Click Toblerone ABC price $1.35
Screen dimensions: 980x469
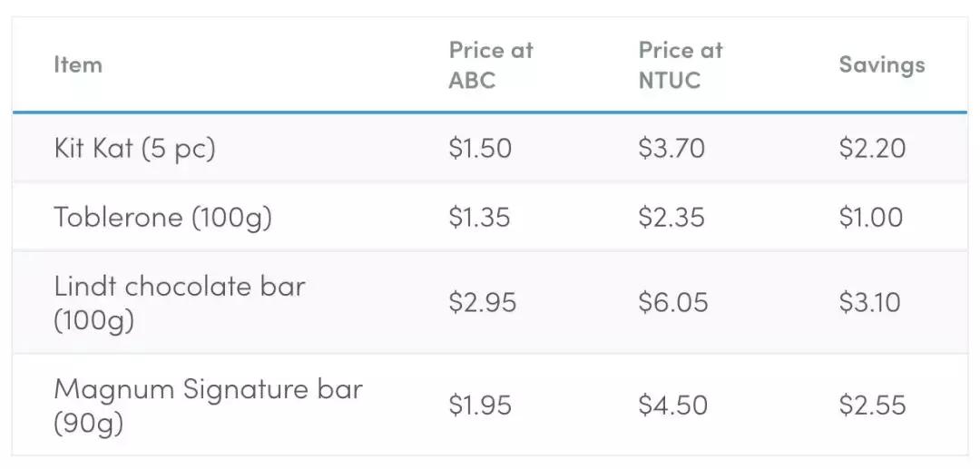coord(479,218)
